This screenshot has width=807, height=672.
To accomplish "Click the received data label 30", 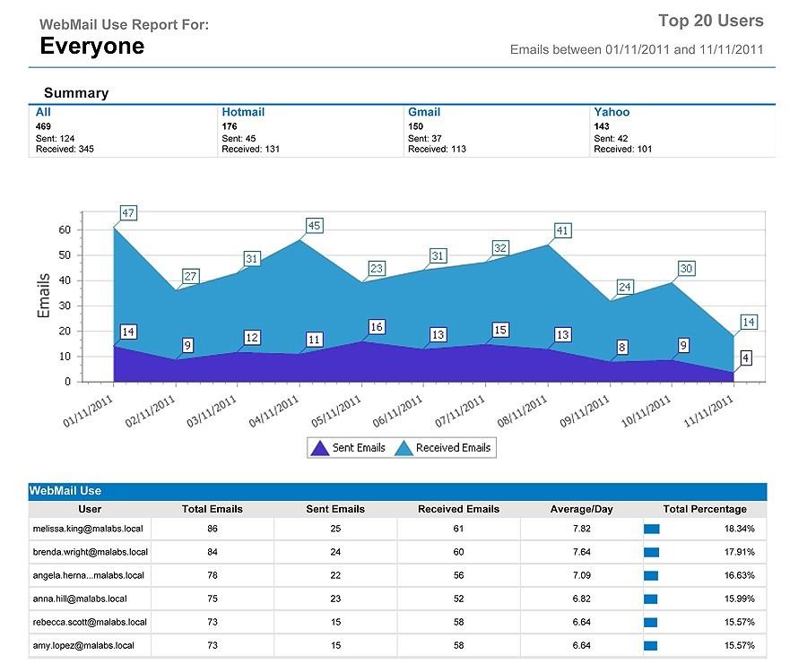I will pyautogui.click(x=686, y=269).
